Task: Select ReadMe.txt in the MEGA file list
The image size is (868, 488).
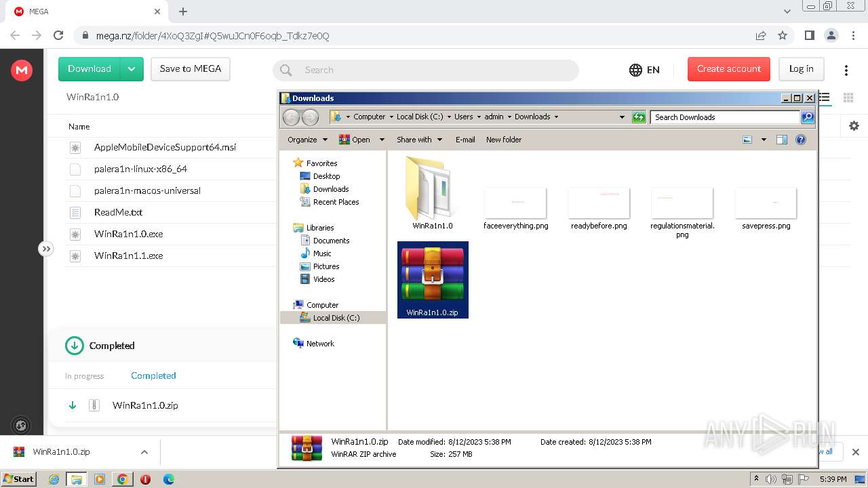Action: pos(118,212)
